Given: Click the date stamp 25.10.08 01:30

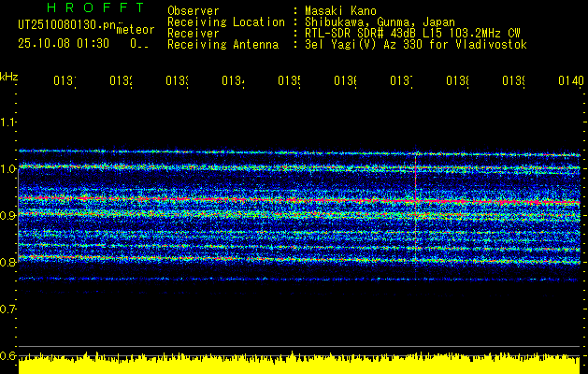Looking at the screenshot, I should tap(64, 44).
